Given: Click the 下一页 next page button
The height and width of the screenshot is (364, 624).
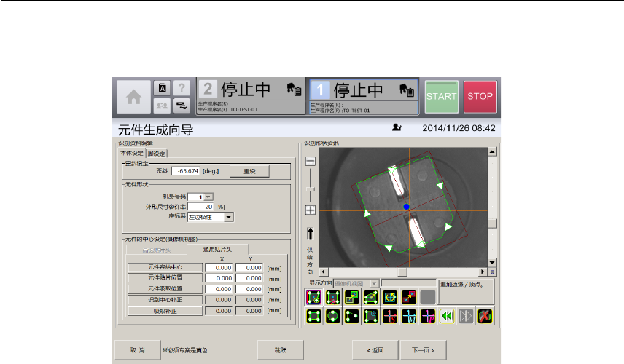Looking at the screenshot, I should pos(423,350).
